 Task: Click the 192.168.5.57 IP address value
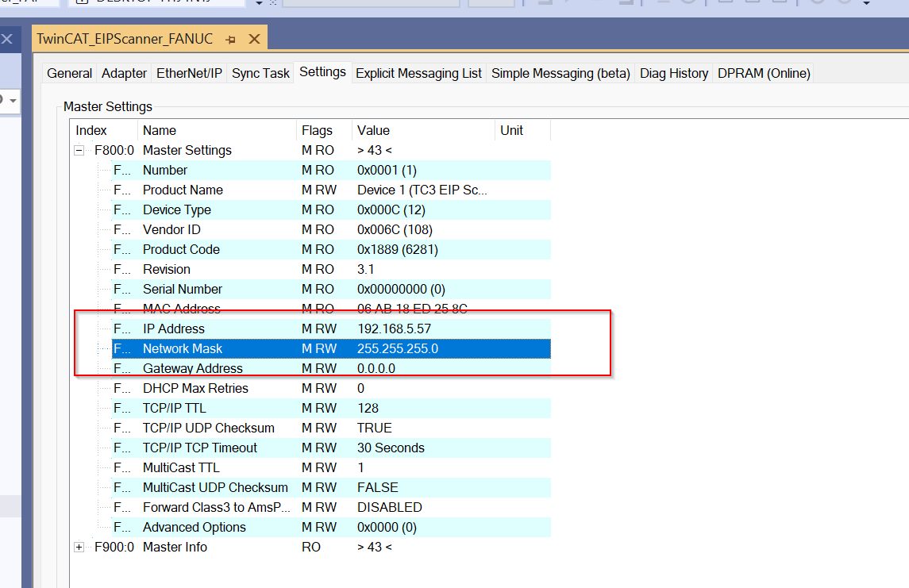click(x=395, y=329)
